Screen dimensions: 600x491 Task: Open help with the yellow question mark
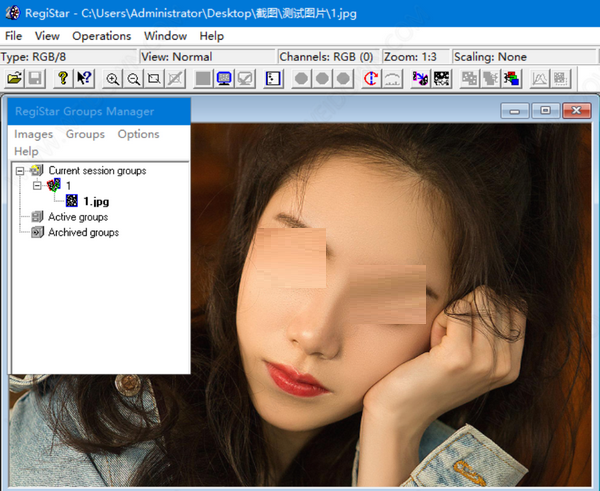(x=63, y=79)
